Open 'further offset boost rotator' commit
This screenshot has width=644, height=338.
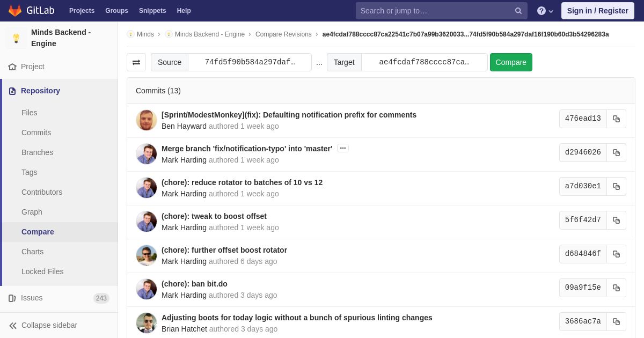tap(224, 250)
